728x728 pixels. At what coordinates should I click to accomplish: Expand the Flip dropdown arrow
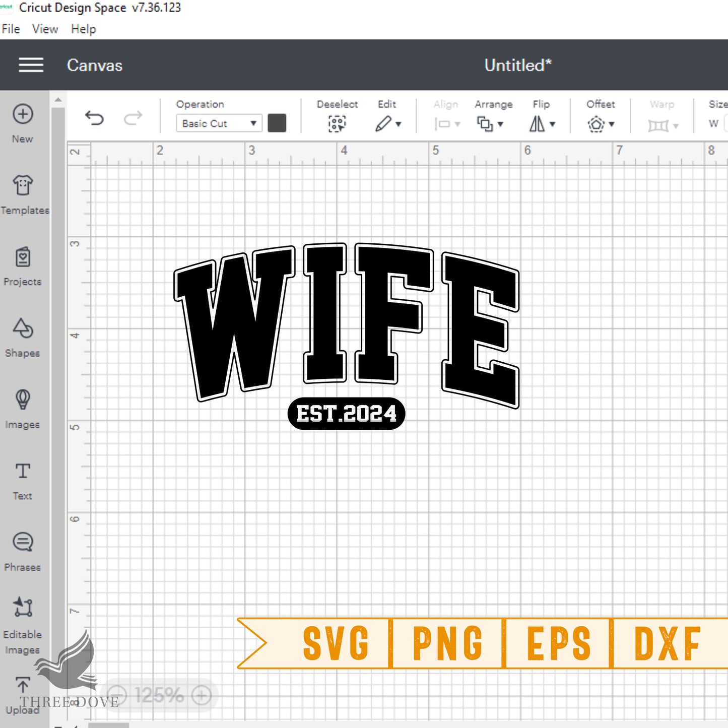coord(553,124)
